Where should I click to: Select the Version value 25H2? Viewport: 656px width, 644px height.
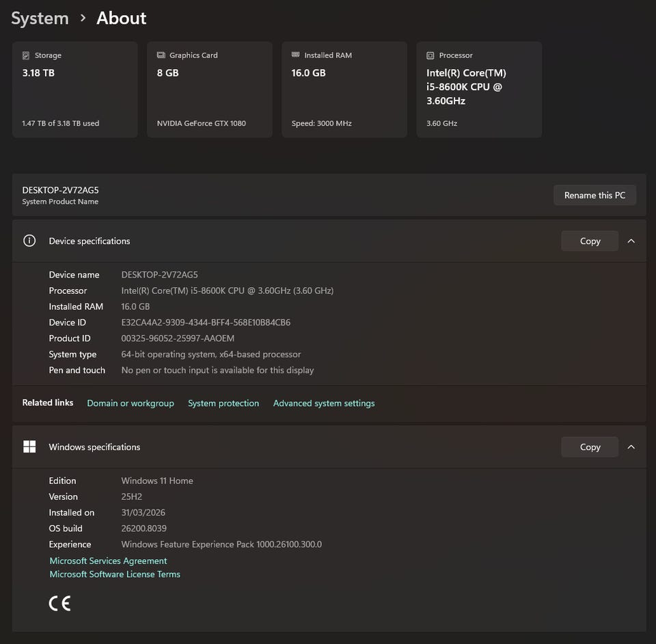click(131, 496)
